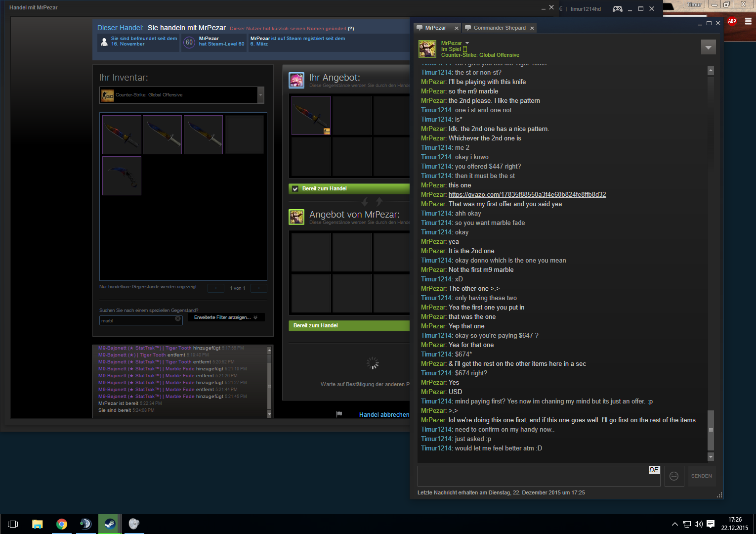Click the Steam level 60 badge
Viewport: 756px width, 534px height.
(x=189, y=43)
